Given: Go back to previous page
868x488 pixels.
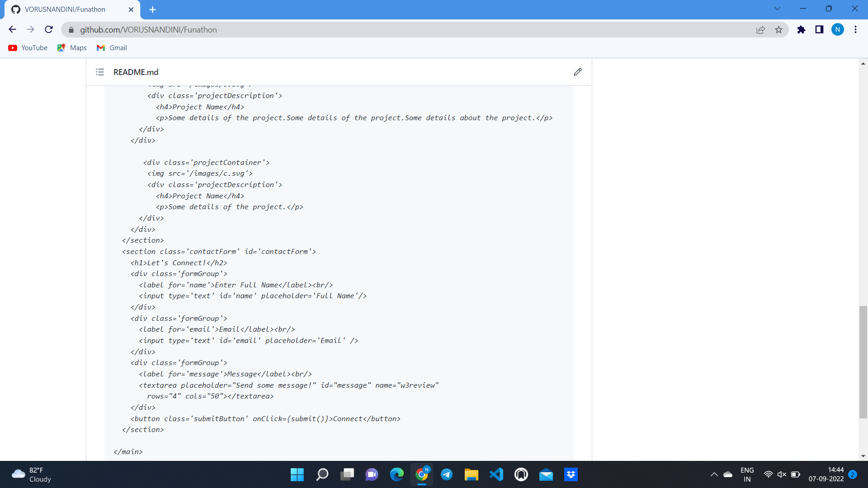Looking at the screenshot, I should (x=12, y=30).
